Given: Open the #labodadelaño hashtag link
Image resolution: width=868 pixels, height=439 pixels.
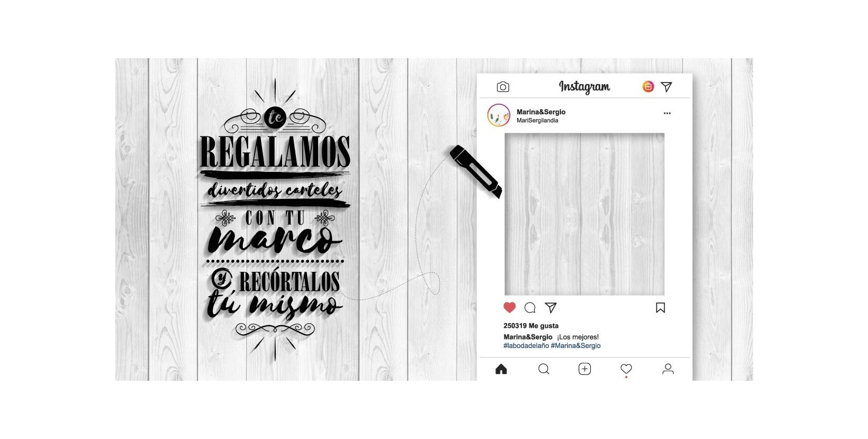Looking at the screenshot, I should click(x=526, y=346).
